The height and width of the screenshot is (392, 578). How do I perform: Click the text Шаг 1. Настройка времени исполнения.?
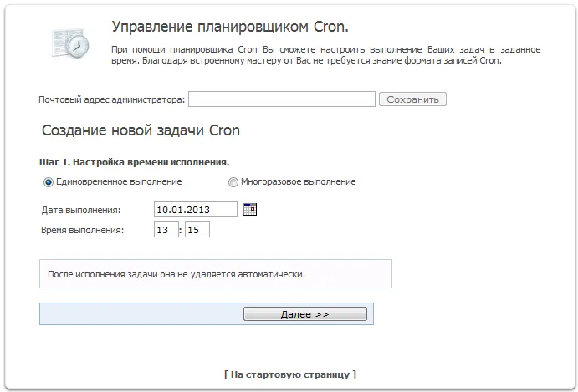[134, 162]
